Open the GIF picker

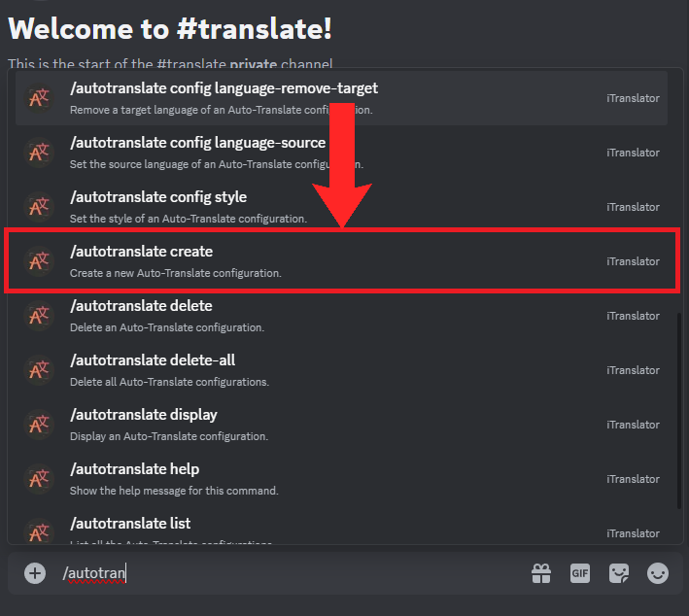(580, 573)
